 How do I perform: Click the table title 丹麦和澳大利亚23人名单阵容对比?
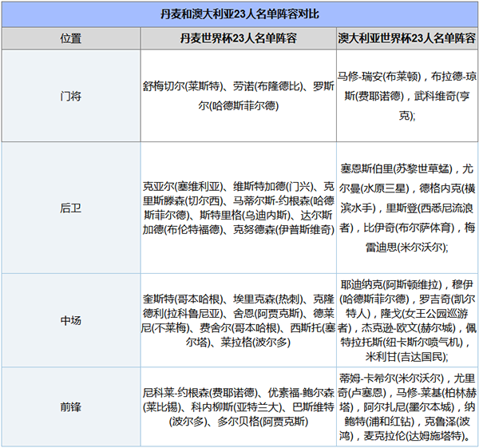[x=239, y=14]
